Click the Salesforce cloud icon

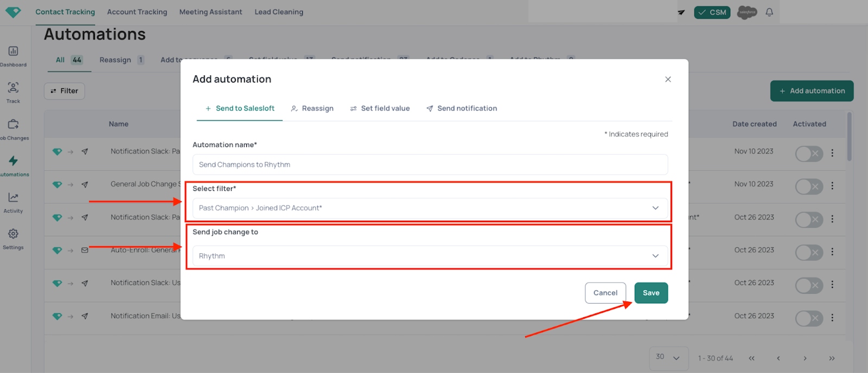747,12
